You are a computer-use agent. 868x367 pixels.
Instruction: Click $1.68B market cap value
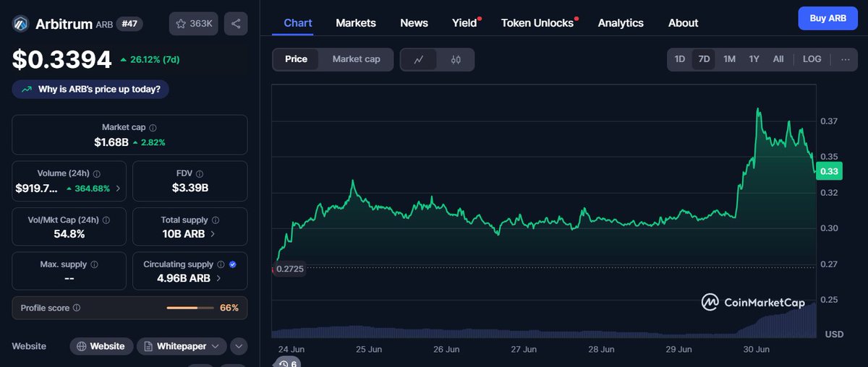tap(111, 142)
